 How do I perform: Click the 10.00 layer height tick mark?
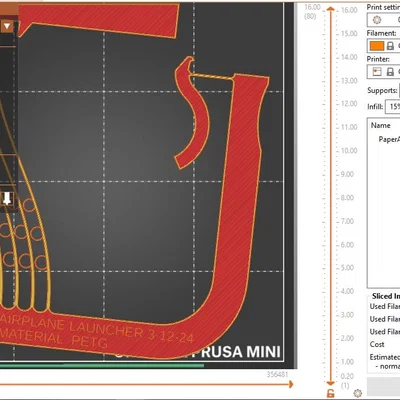click(349, 151)
